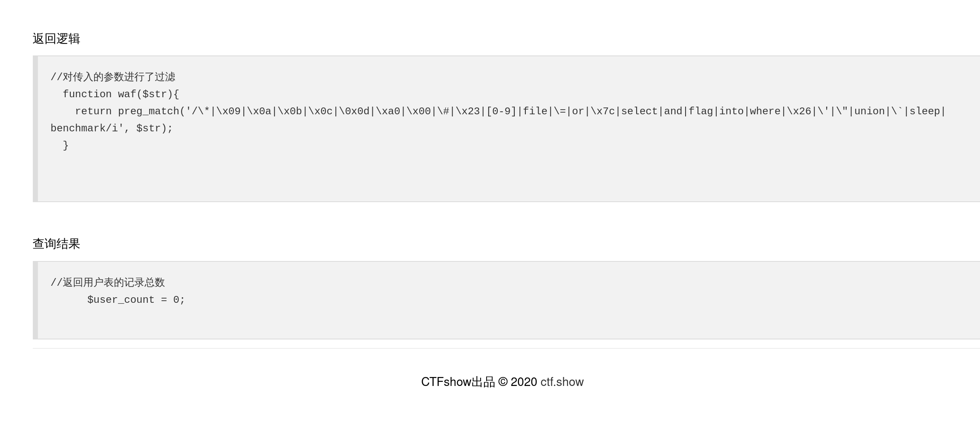Open the ctf.show footer link
The height and width of the screenshot is (435, 980).
coord(562,382)
